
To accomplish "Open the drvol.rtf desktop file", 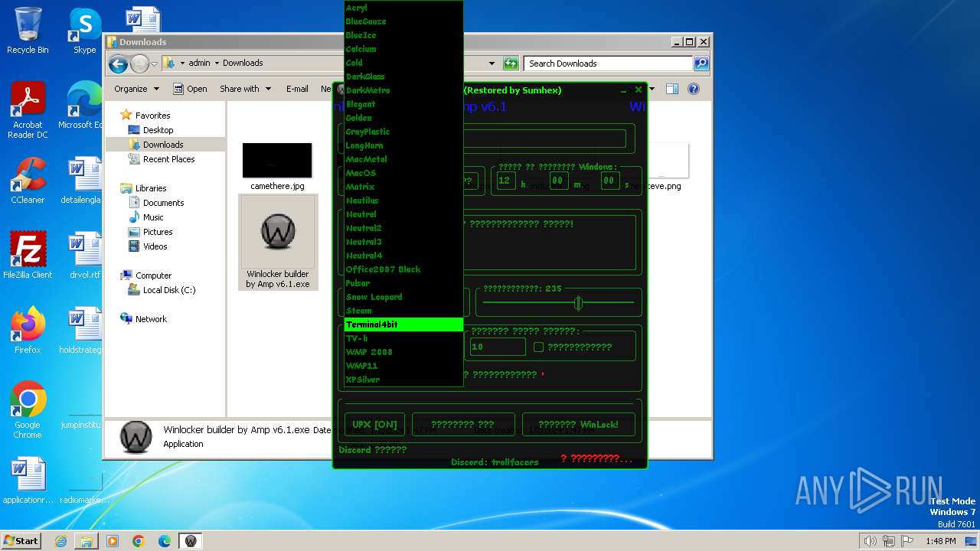I will [84, 255].
